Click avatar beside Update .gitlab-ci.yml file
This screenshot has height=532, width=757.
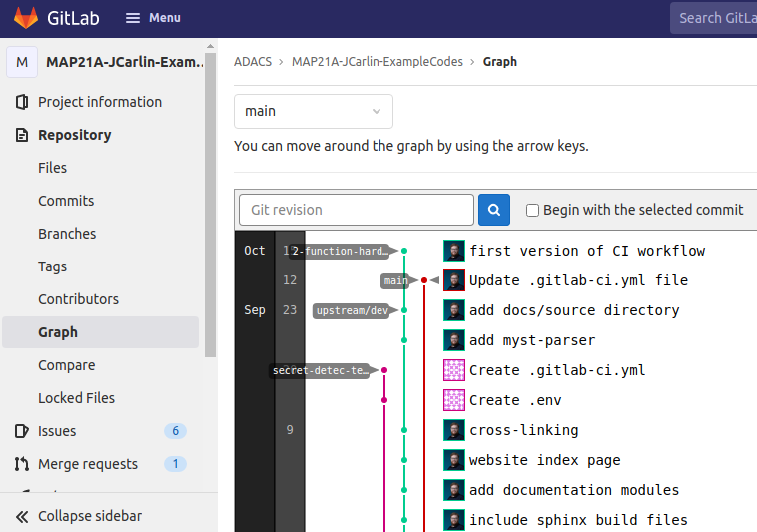[x=454, y=280]
